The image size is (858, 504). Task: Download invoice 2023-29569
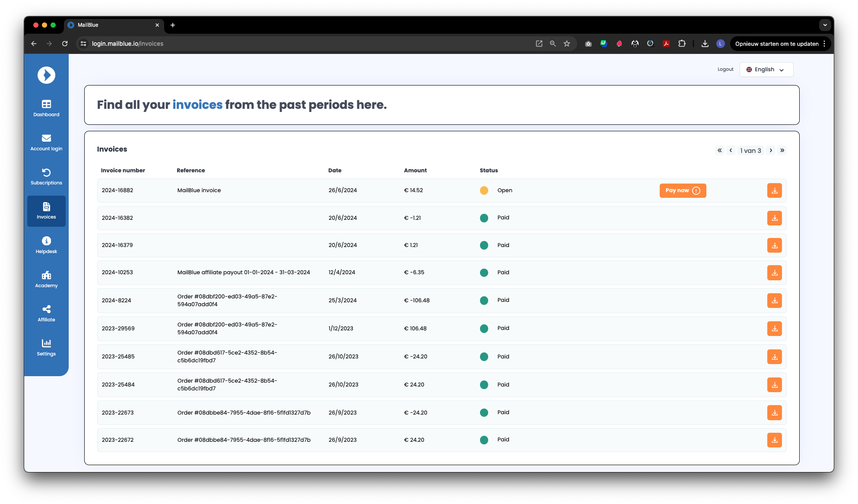click(x=774, y=329)
